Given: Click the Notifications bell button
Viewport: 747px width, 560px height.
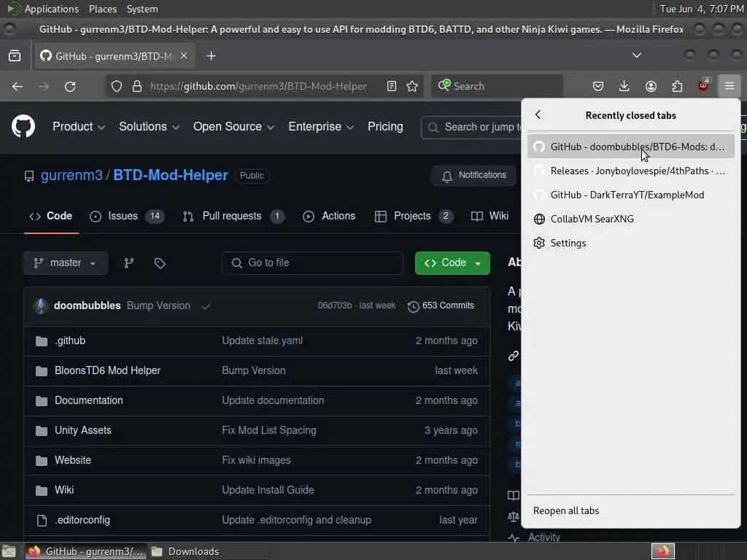Looking at the screenshot, I should point(473,176).
